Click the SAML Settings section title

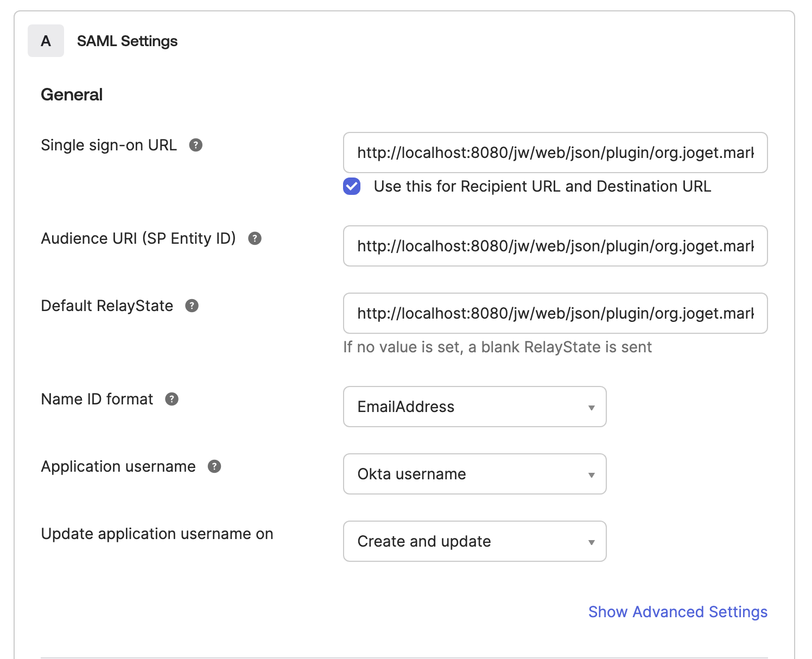(127, 41)
